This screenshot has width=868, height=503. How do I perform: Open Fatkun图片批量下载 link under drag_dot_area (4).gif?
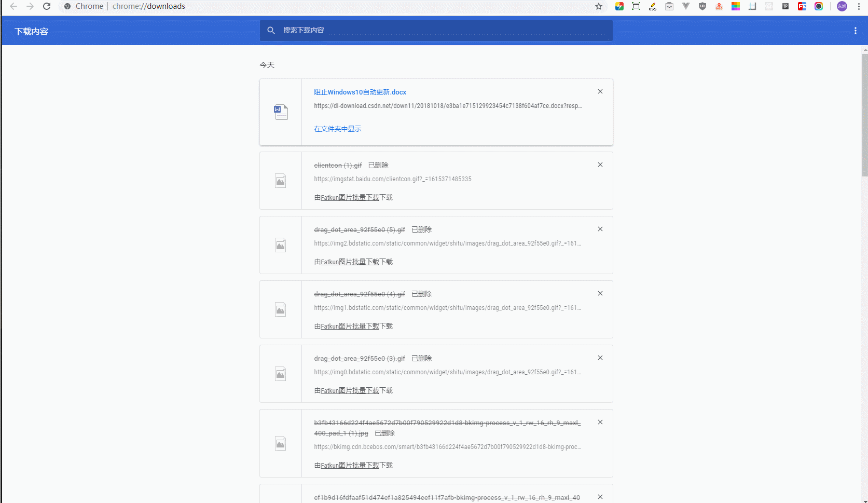click(x=350, y=326)
